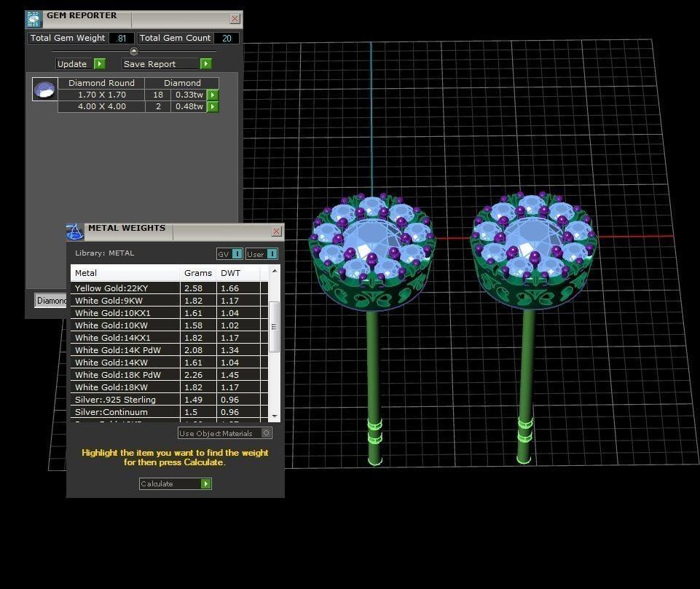Image resolution: width=700 pixels, height=589 pixels.
Task: Enable the Use Object Materials option
Action: pyautogui.click(x=266, y=433)
